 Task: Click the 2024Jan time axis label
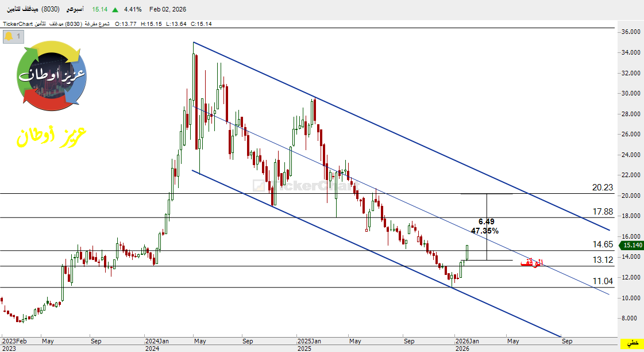(157, 341)
